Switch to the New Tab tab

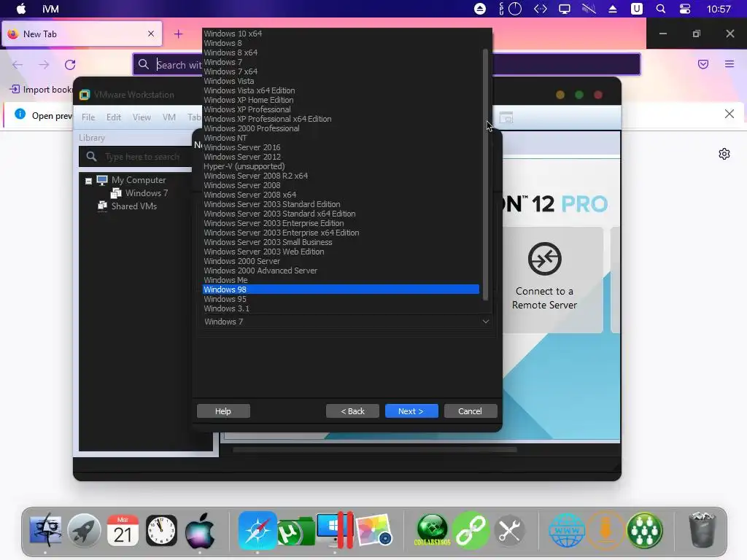click(82, 34)
